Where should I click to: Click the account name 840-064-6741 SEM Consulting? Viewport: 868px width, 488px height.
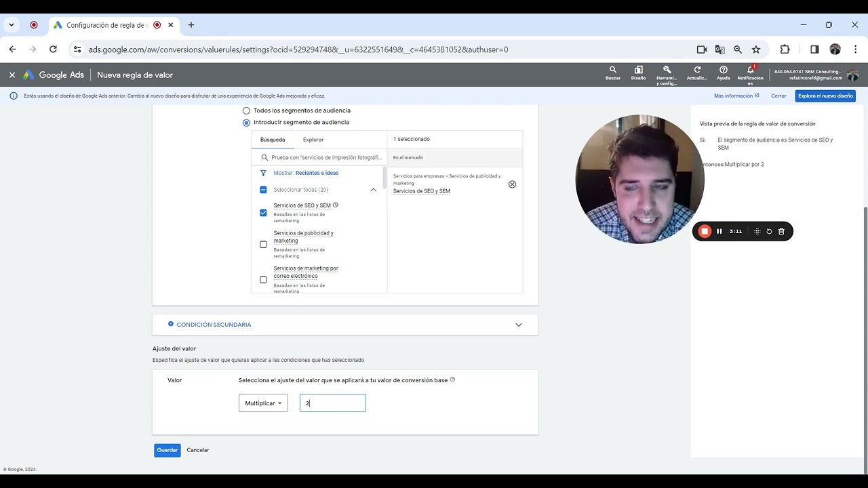[808, 71]
